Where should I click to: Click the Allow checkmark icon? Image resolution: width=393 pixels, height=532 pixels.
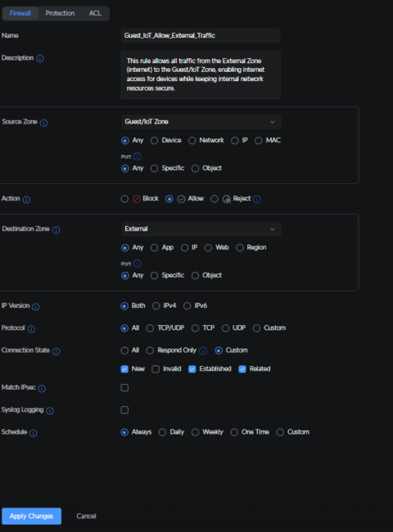[x=181, y=199]
